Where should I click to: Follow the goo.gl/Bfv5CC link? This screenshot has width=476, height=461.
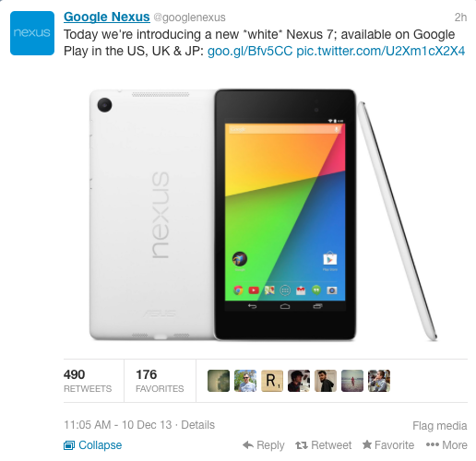[250, 51]
